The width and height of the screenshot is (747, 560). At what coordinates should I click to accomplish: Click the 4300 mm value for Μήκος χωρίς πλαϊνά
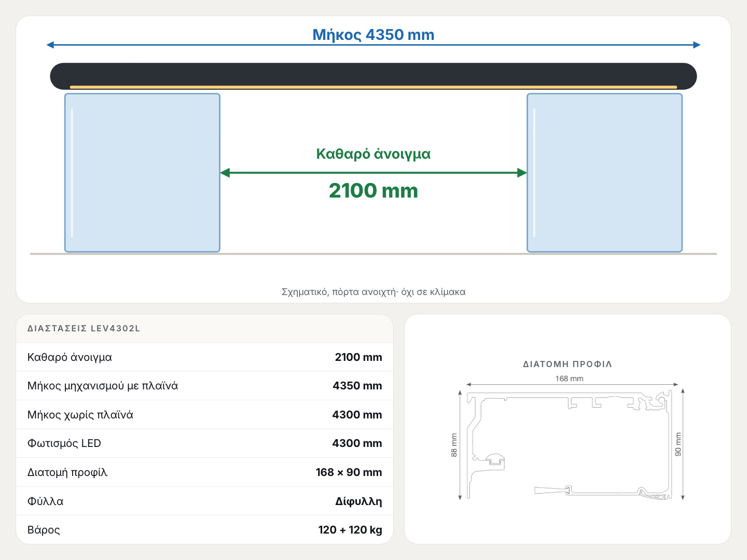(x=357, y=415)
